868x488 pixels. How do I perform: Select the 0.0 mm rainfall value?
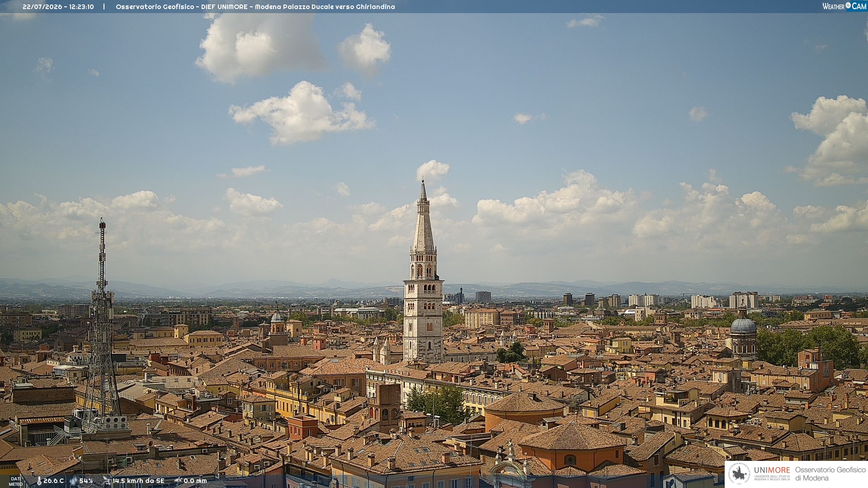pyautogui.click(x=195, y=481)
